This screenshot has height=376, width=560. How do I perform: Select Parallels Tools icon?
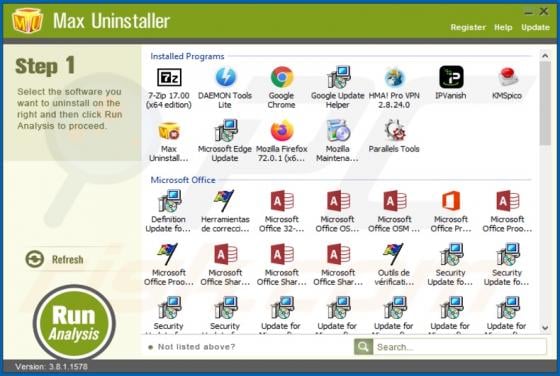394,130
